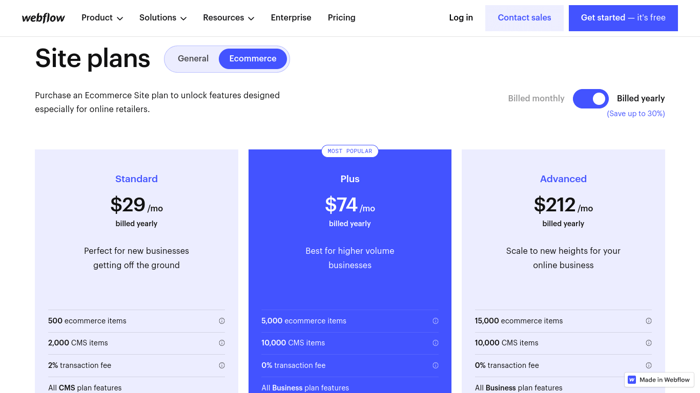The image size is (700, 393).
Task: Open the Enterprise nav link
Action: (x=291, y=18)
